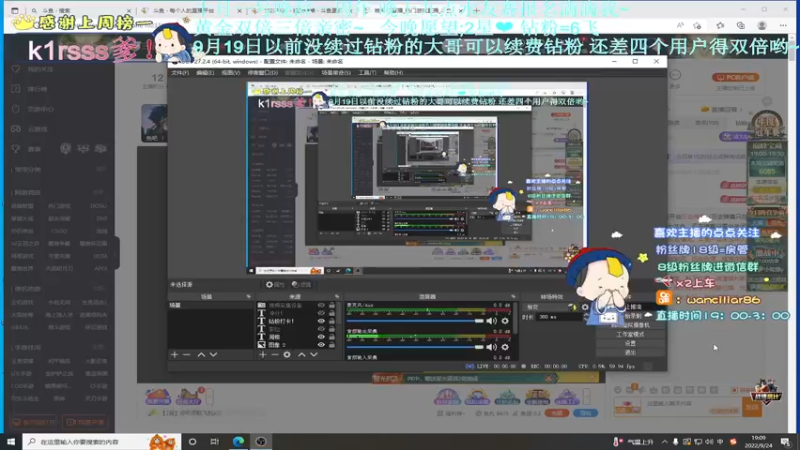Open browser three-dot menu in toolbar
This screenshot has width=800, height=450.
tap(783, 26)
